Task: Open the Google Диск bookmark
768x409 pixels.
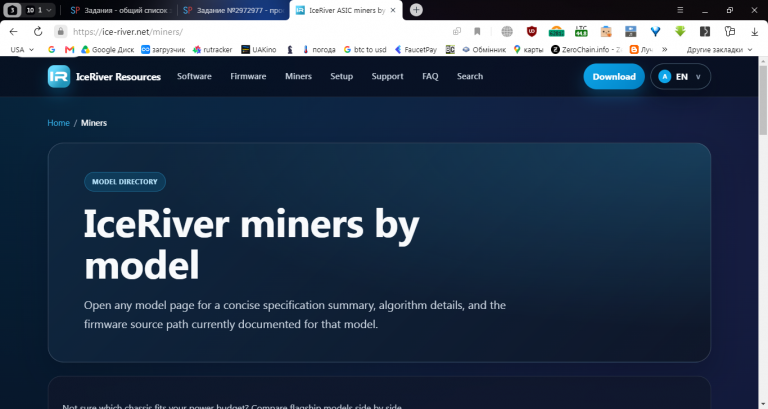Action: (x=108, y=49)
